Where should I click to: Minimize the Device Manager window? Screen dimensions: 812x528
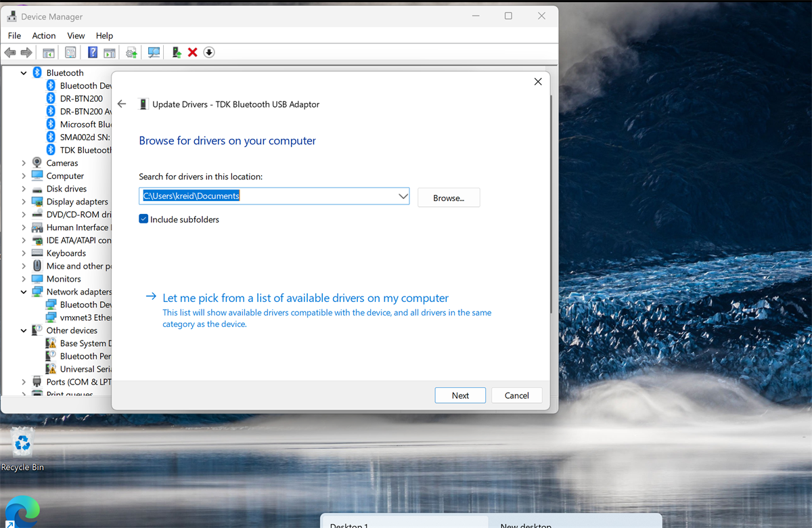476,16
